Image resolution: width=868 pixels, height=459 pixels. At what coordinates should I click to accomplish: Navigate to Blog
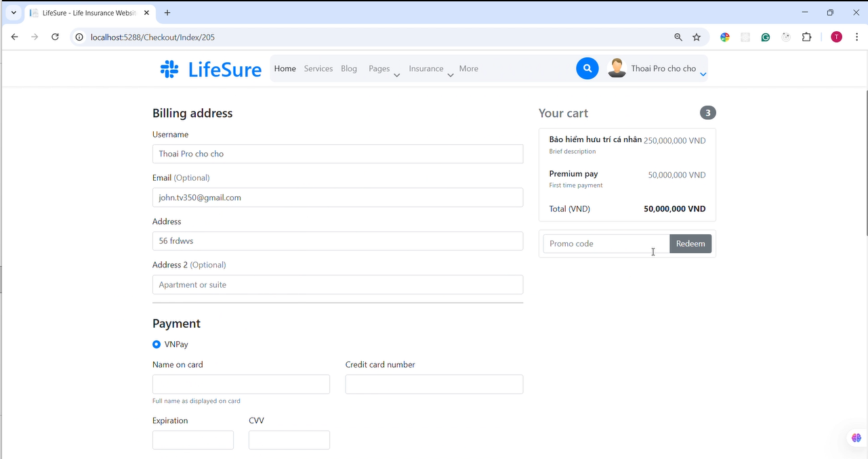[x=349, y=68]
